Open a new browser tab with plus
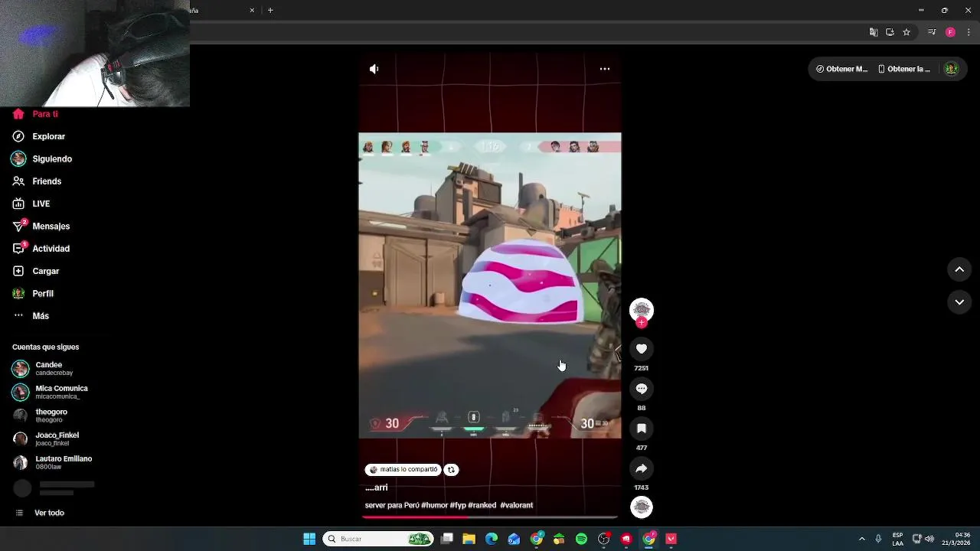The width and height of the screenshot is (980, 551). (270, 10)
